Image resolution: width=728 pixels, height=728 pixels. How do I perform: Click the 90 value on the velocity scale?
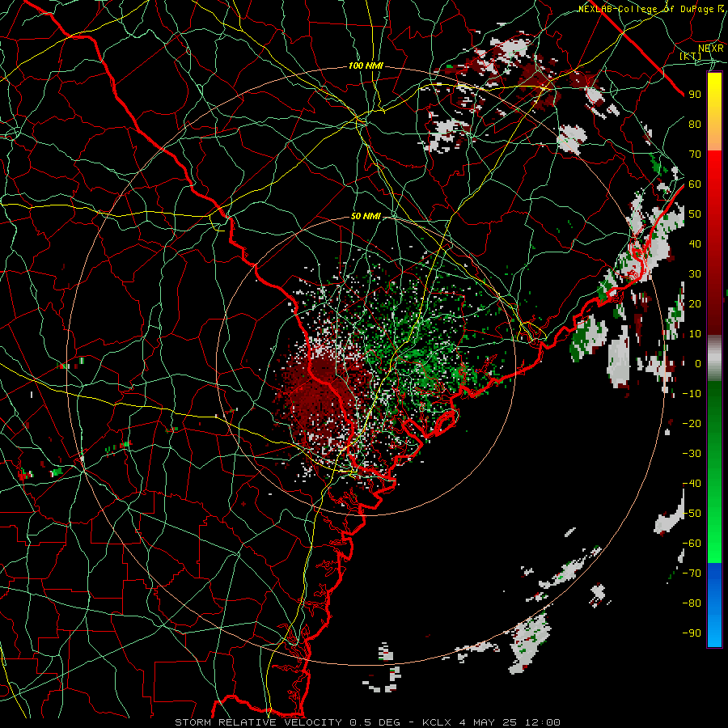click(695, 95)
